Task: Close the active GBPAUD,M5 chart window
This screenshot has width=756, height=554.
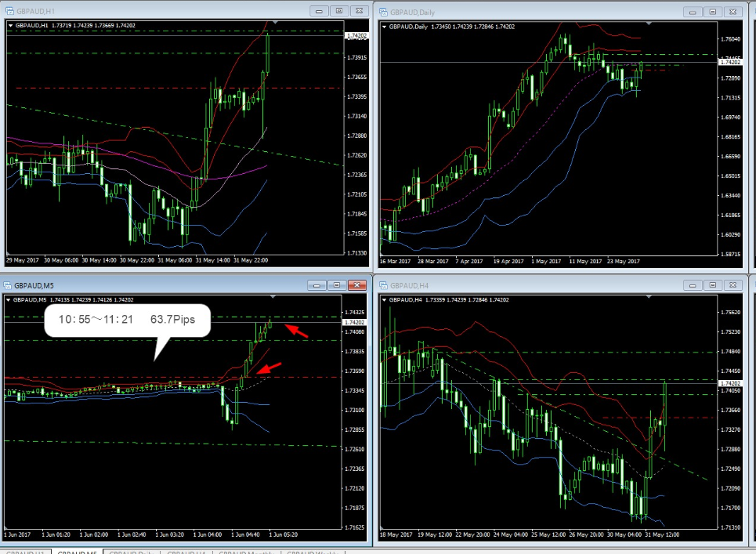Action: click(358, 285)
